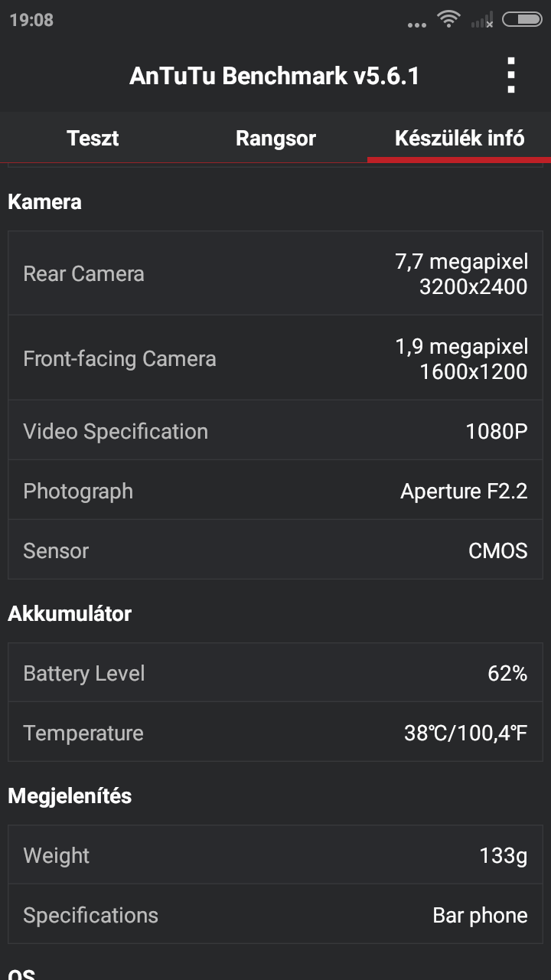Tap the Wi-Fi status icon
Viewport: 551px width, 980px height.
click(x=448, y=20)
